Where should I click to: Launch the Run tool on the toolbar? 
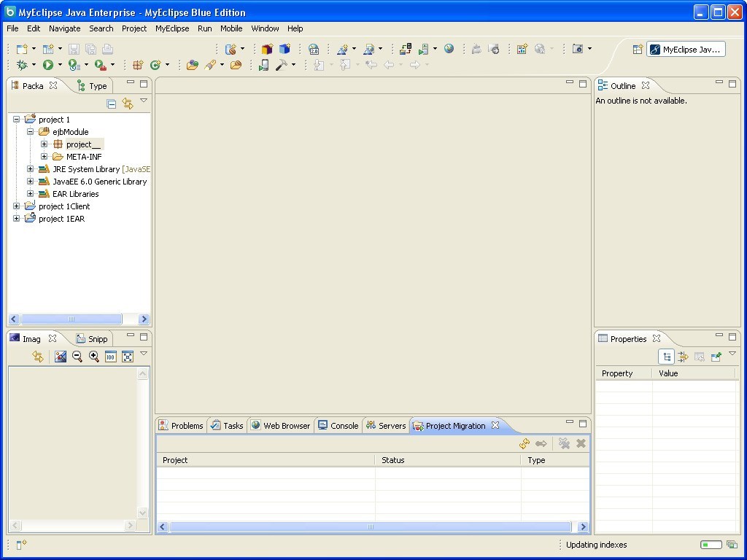click(46, 65)
